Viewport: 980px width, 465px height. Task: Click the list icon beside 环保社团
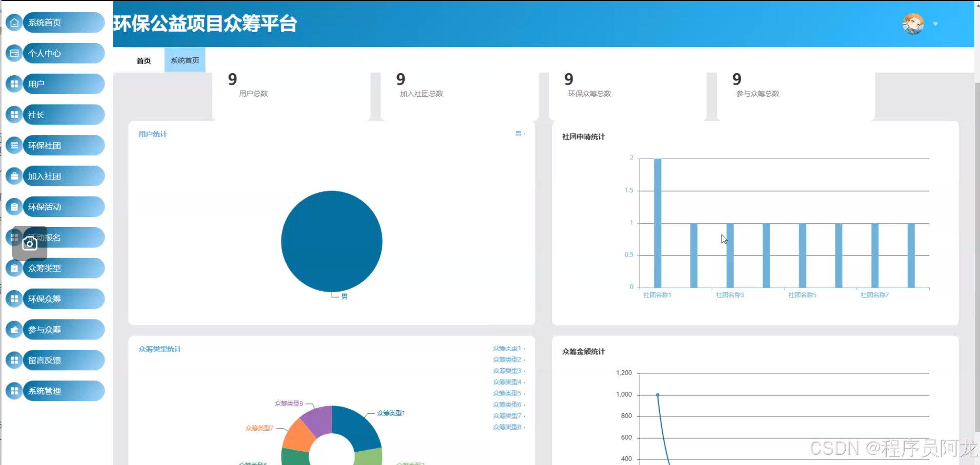click(14, 146)
